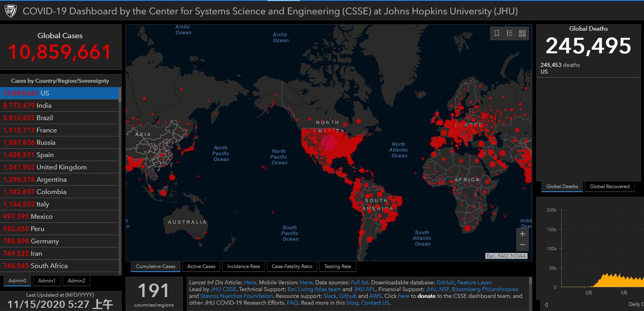This screenshot has width=644, height=311.
Task: Click the large US case bubble on map
Action: [x=328, y=143]
